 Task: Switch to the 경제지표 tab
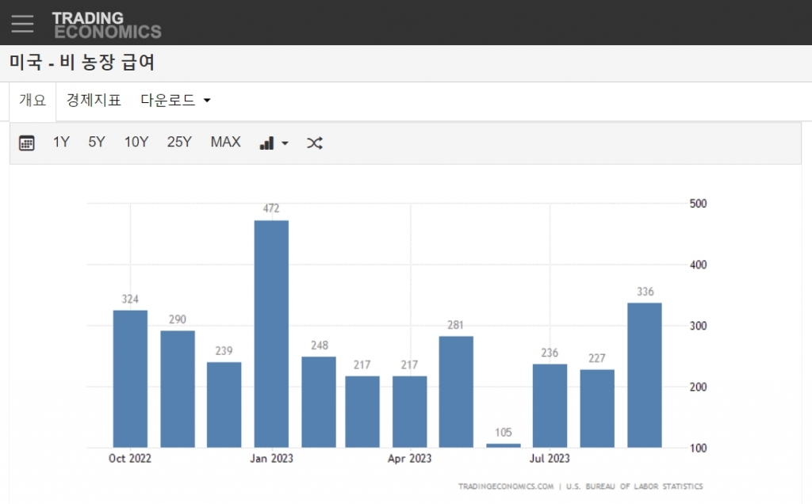(94, 101)
